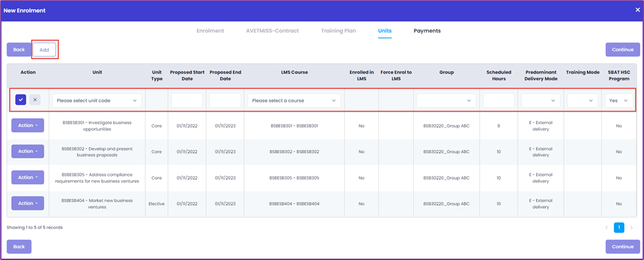Image resolution: width=644 pixels, height=260 pixels.
Task: Focus the Proposed Start Date input
Action: [x=187, y=100]
